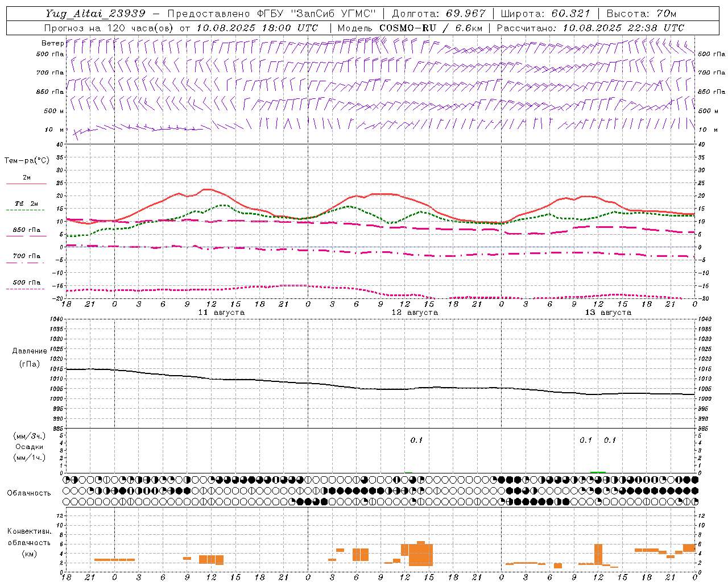Image resolution: width=728 pixels, height=582 pixels.
Task: Click the tallest orange convective bar on 12 августа
Action: click(x=421, y=554)
